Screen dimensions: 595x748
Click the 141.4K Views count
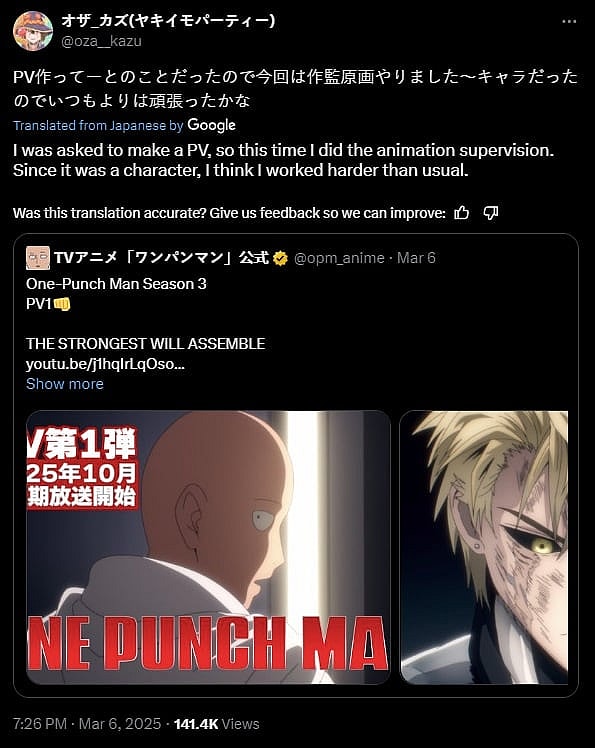217,724
